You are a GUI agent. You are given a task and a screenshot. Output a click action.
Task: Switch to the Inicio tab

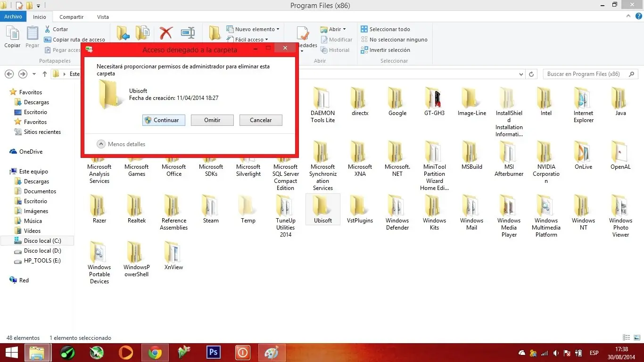pyautogui.click(x=40, y=17)
